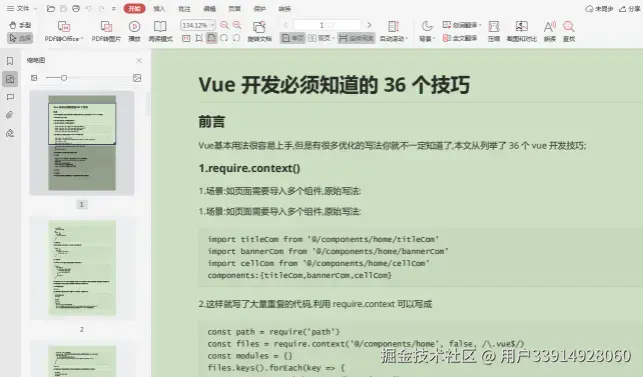Go to the next page arrow
Image resolution: width=643 pixels, height=377 pixels.
(x=369, y=25)
